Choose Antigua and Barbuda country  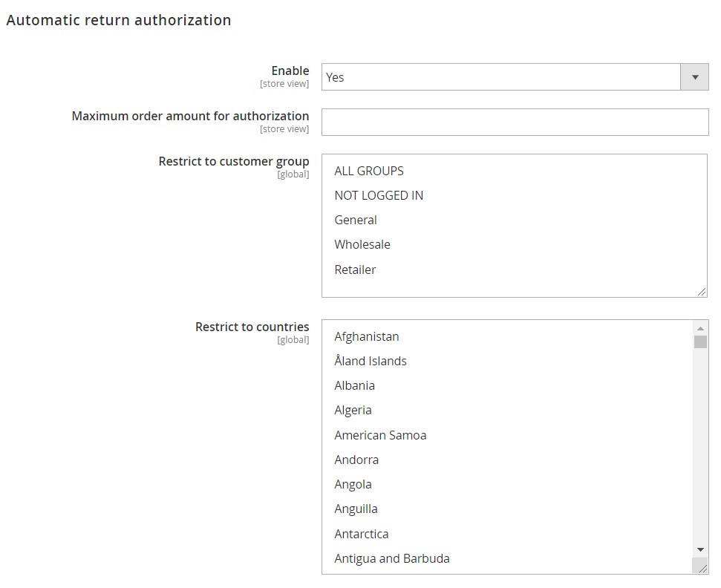point(392,558)
